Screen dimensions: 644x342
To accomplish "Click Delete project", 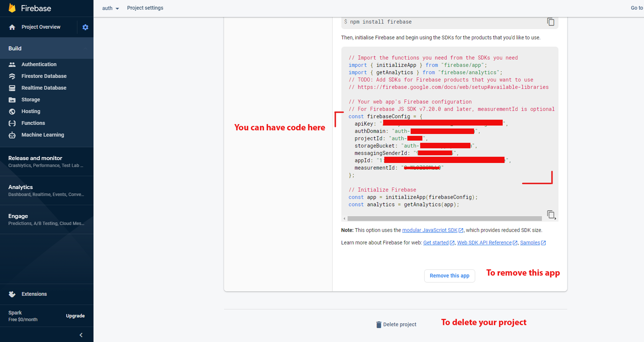I will (396, 324).
